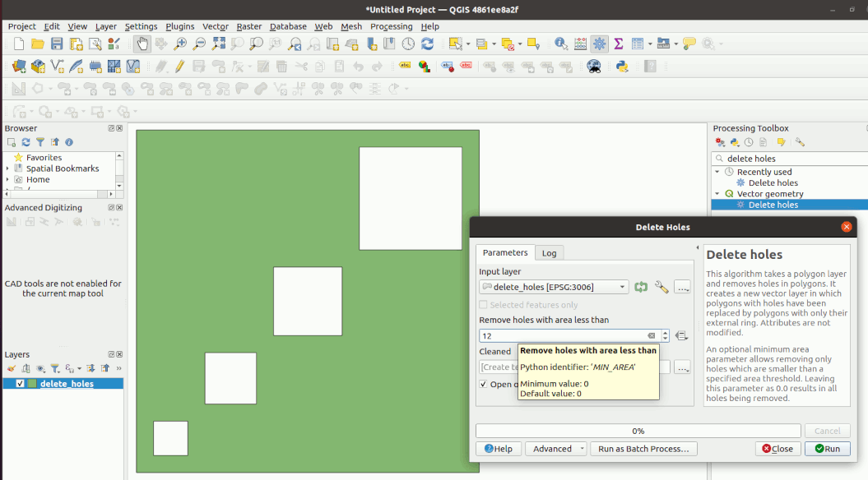Click the layer diagram options icon
Screen dimensions: 868x480
pos(424,67)
